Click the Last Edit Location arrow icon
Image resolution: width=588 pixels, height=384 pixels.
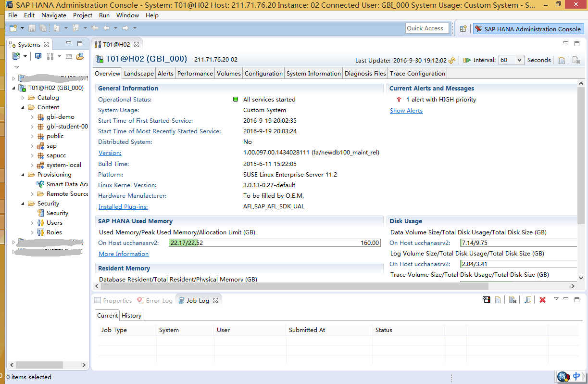tap(95, 28)
